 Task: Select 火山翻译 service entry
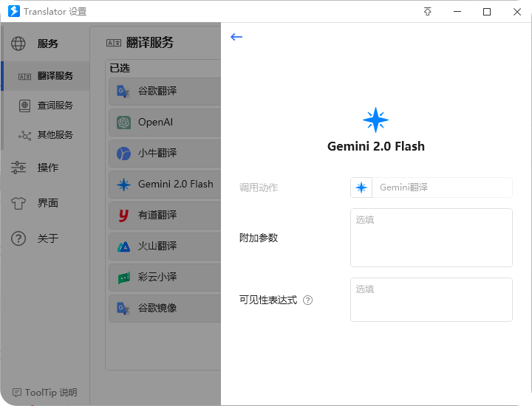165,247
